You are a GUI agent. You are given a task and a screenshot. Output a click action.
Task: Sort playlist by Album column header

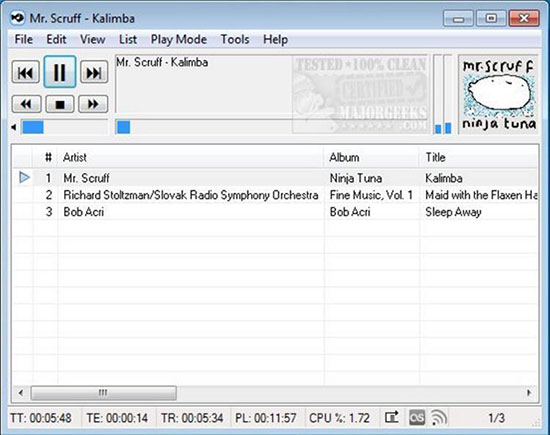[x=372, y=157]
